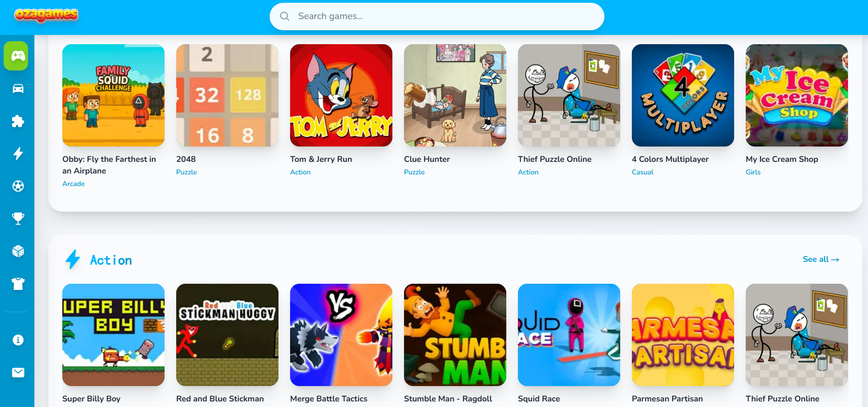The height and width of the screenshot is (407, 868).
Task: Open the soccer ball sports category icon
Action: click(18, 186)
